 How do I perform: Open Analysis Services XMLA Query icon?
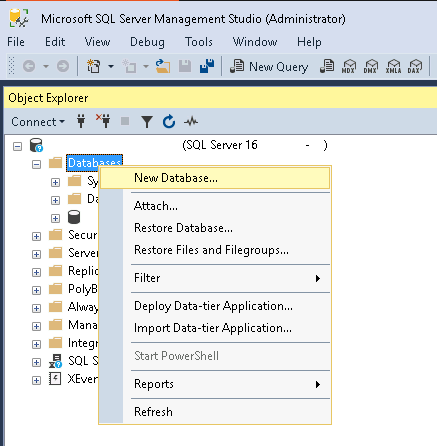click(393, 66)
